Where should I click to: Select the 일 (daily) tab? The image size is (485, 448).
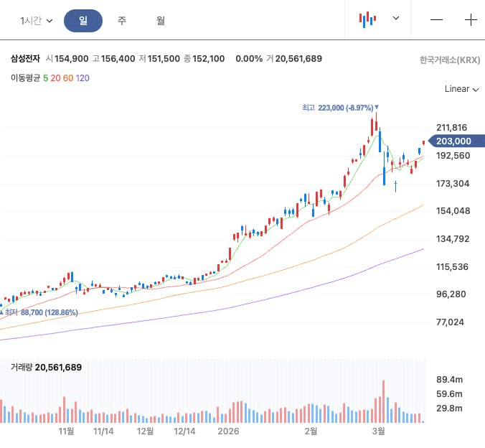point(83,21)
